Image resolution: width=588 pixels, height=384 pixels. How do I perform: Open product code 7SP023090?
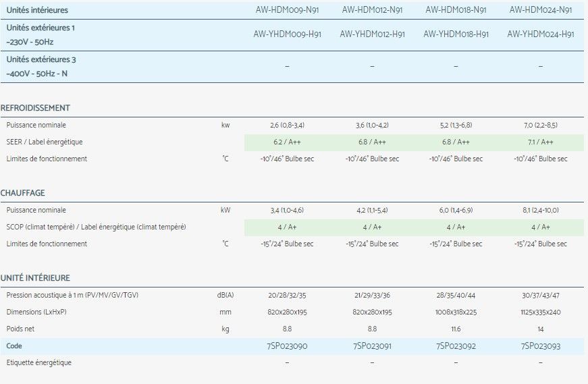tap(287, 346)
